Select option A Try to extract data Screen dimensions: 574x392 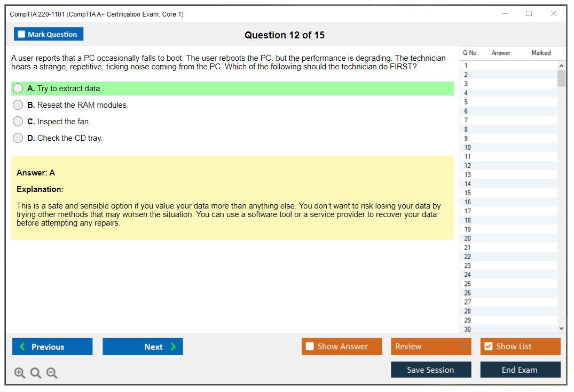pyautogui.click(x=18, y=89)
